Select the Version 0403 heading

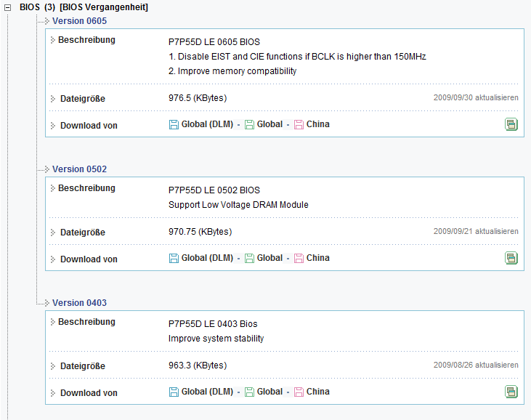coord(79,303)
